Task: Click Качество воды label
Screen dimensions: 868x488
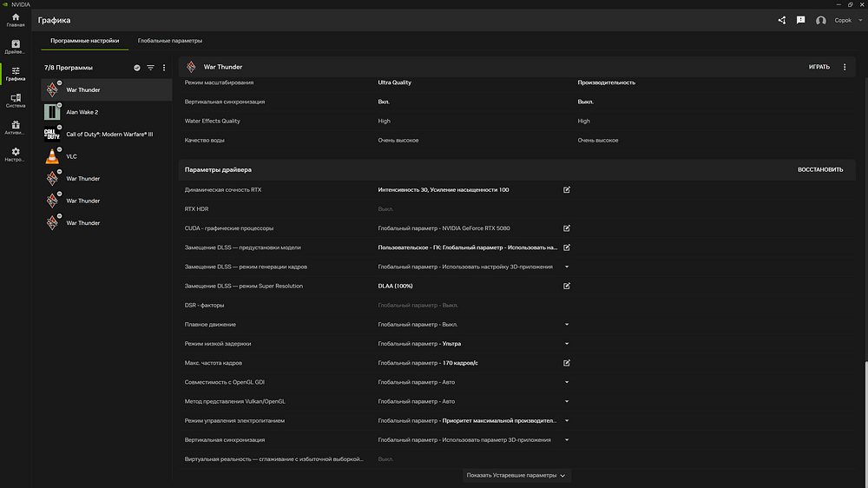Action: click(204, 141)
